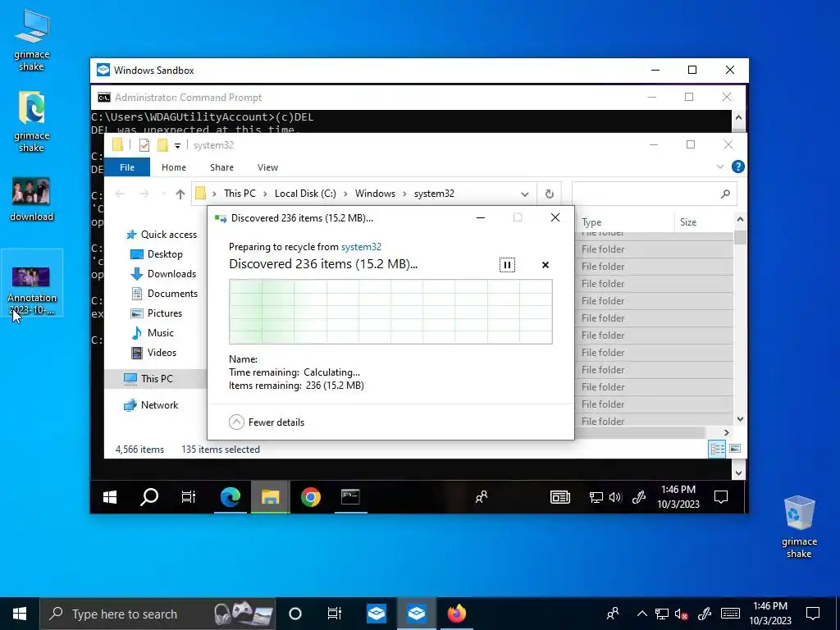The width and height of the screenshot is (840, 630).
Task: Select the grimace shake Edge shortcut on the desktop
Action: click(31, 121)
